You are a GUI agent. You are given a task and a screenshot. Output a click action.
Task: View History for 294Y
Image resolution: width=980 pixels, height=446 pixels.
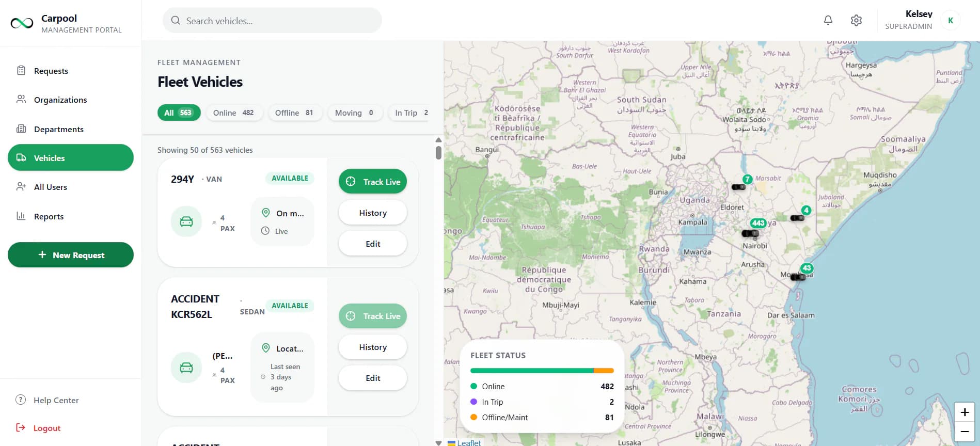tap(373, 213)
